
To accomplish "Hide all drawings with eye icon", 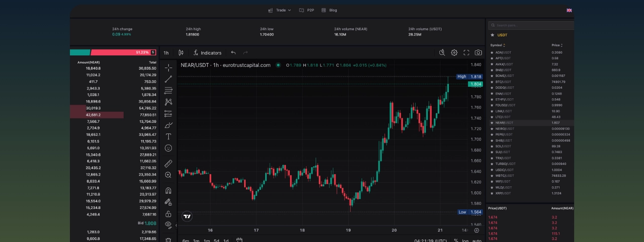I will click(x=169, y=225).
